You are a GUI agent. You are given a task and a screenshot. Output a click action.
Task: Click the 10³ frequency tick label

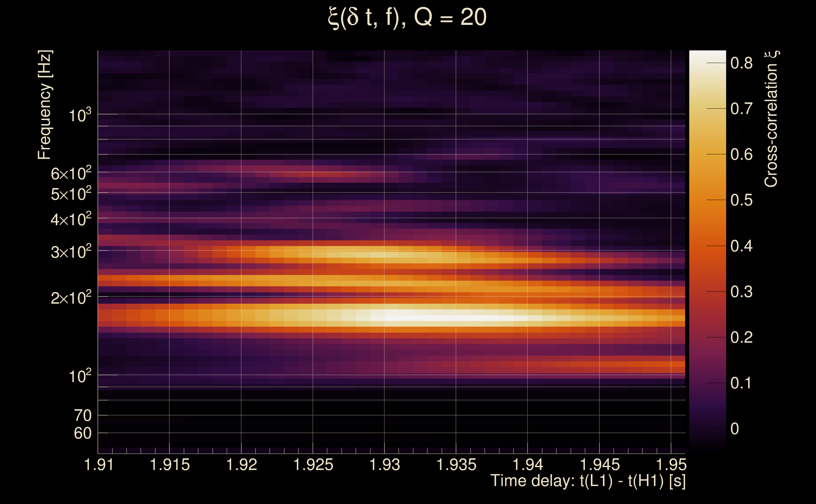click(80, 115)
